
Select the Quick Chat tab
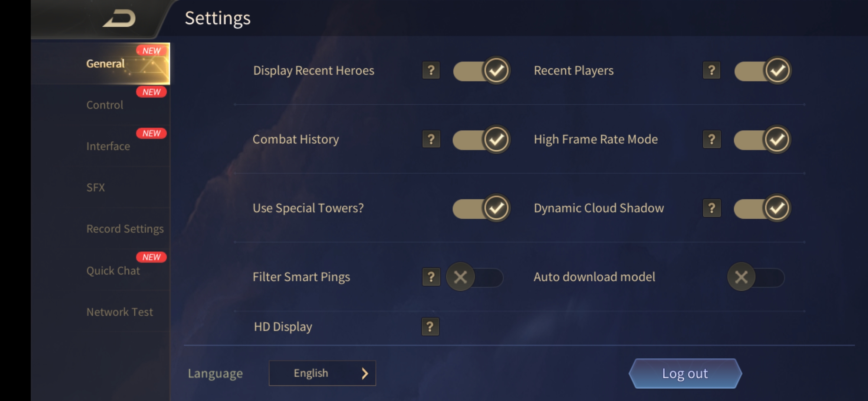[113, 271]
